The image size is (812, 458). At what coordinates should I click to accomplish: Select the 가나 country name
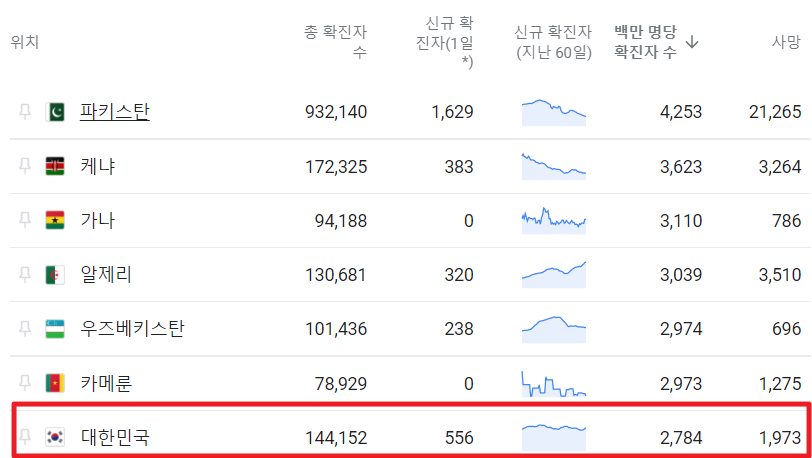pos(97,220)
